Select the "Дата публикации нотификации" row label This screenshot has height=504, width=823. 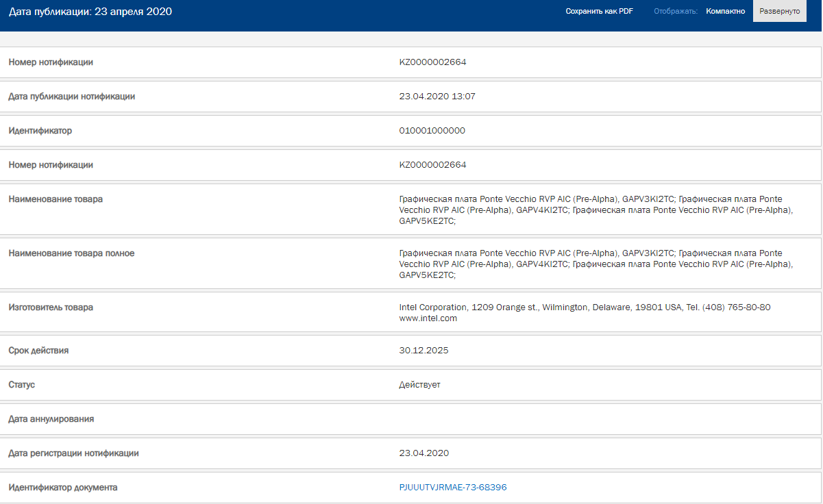pos(71,97)
